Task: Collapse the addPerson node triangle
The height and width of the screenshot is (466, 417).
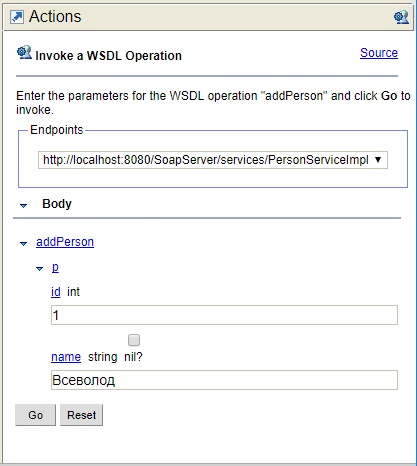Action: tap(23, 244)
